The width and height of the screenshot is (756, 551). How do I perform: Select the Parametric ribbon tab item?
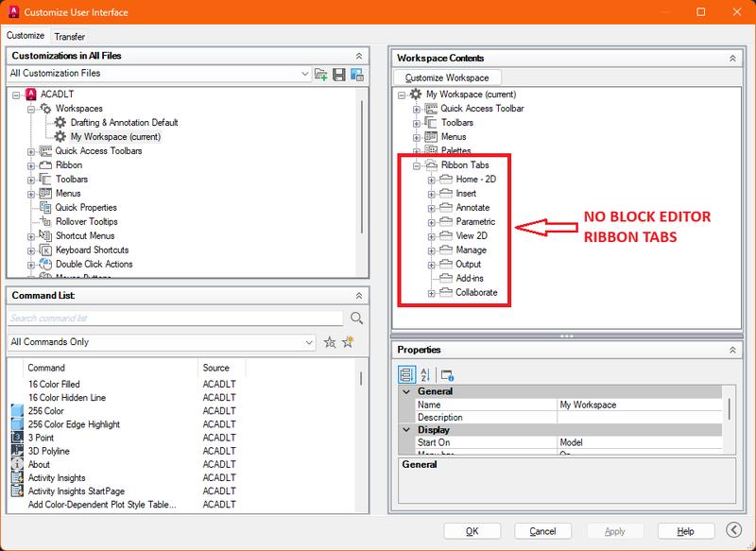(475, 222)
